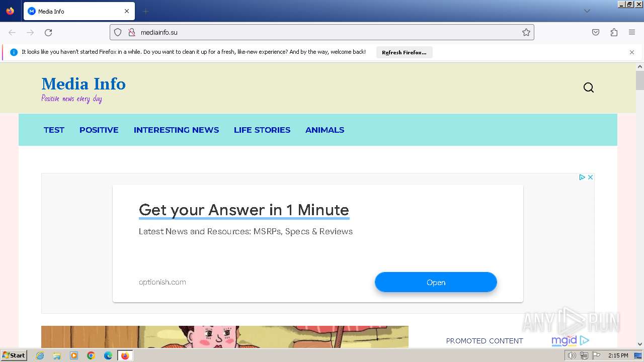The image size is (644, 362).
Task: Open the Extensions puzzle icon
Action: (614, 32)
